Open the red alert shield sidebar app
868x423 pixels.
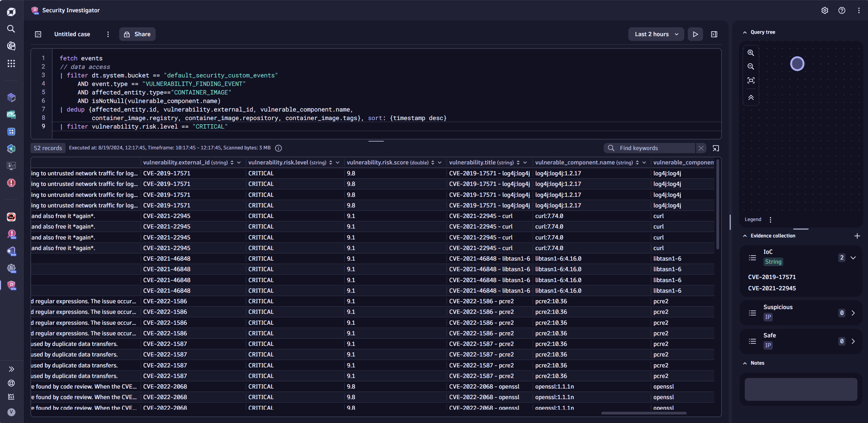coord(11,183)
